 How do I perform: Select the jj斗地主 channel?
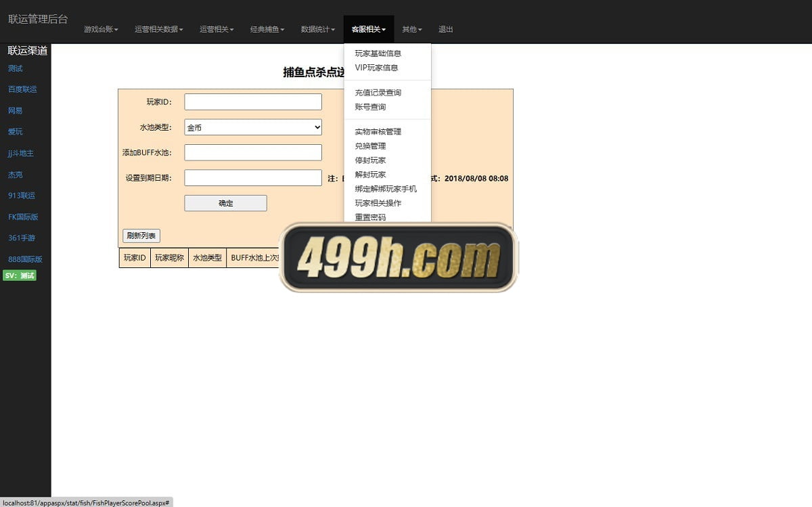point(21,153)
